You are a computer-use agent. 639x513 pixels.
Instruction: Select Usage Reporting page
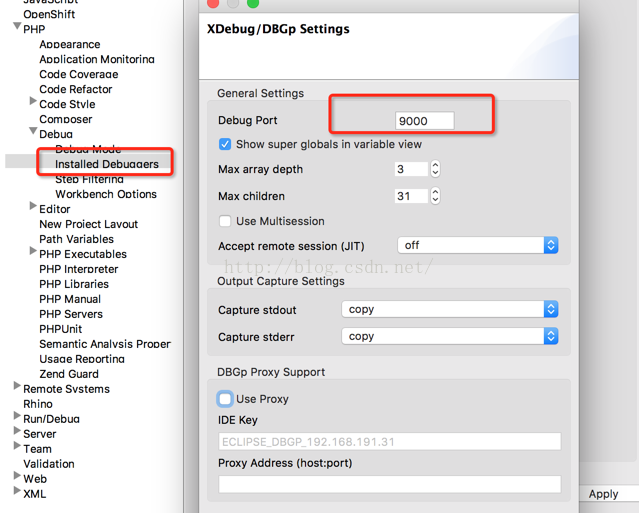(x=82, y=359)
